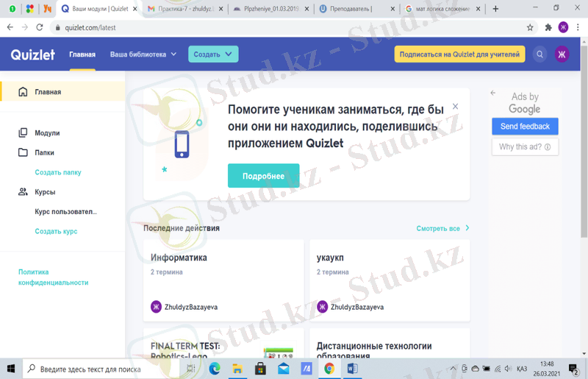Open the FINAL TERM TEST: Robotics-Lego card

coord(223,344)
